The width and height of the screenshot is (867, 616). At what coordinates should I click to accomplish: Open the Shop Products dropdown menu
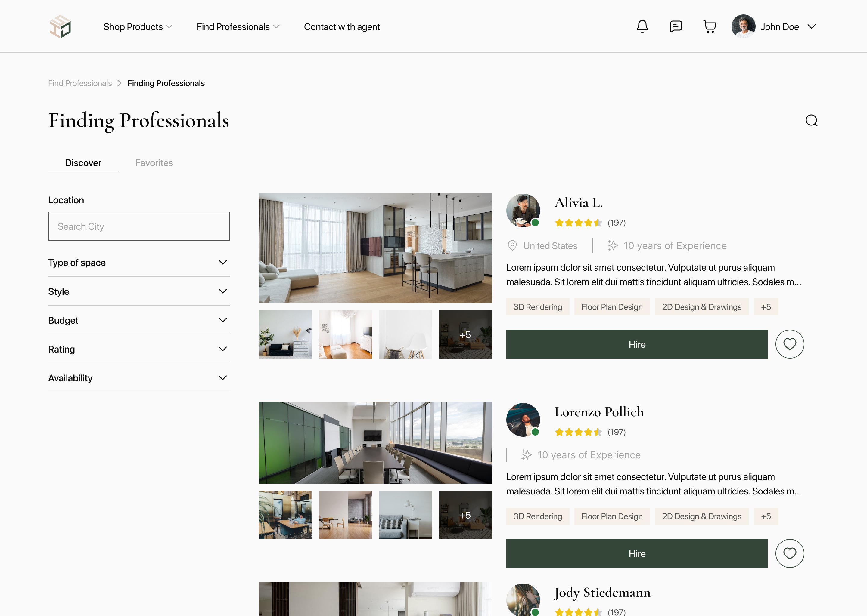pos(138,27)
